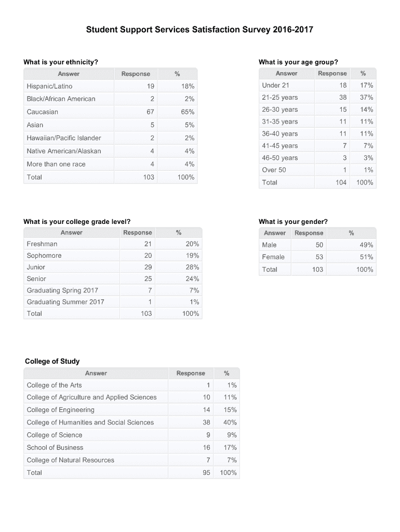The height and width of the screenshot is (532, 400).
Task: Click the ethnicity table Response column header
Action: pos(136,74)
